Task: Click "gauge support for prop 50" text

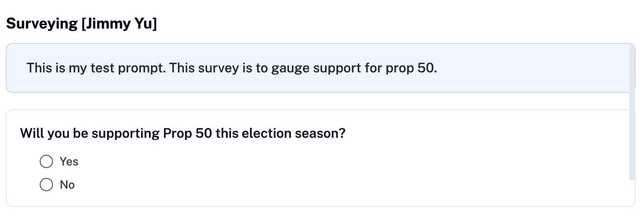Action: [354, 68]
